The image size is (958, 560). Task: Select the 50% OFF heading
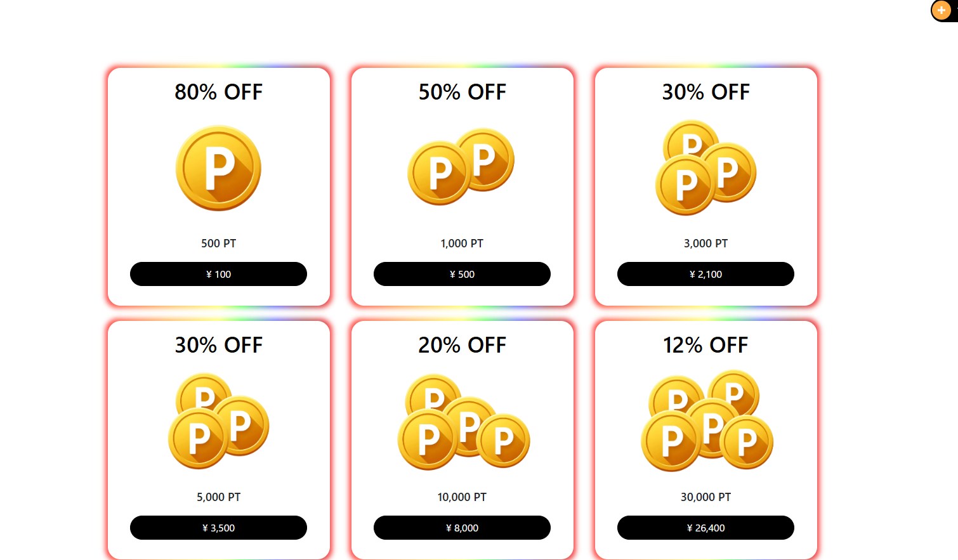coord(462,92)
